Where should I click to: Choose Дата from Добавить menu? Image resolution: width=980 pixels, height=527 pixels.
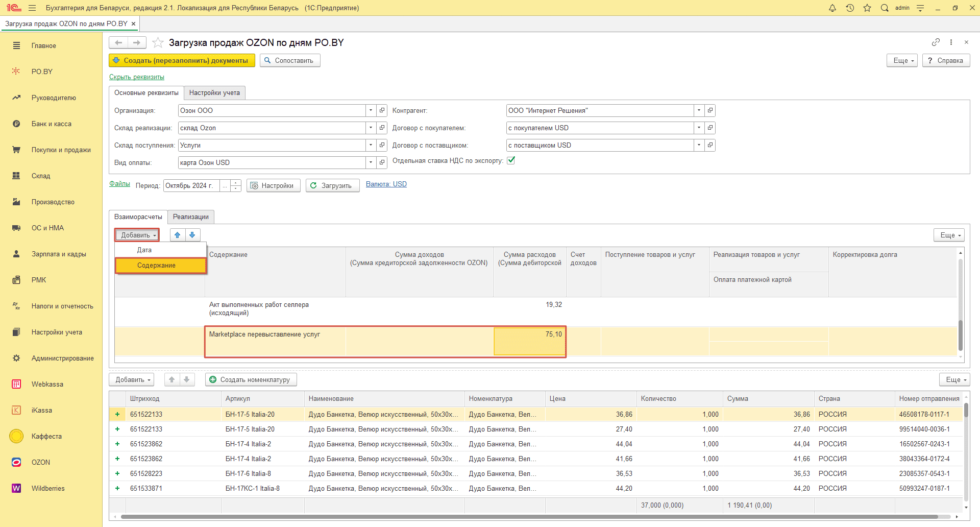(x=160, y=250)
